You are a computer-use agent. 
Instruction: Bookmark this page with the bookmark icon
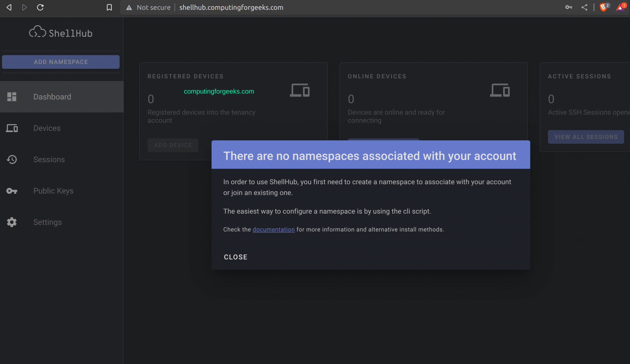coord(109,7)
